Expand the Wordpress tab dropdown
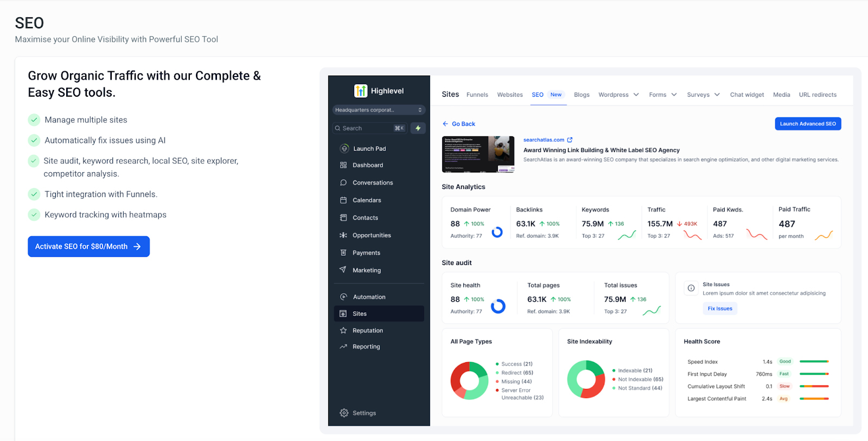This screenshot has width=868, height=441. tap(636, 94)
